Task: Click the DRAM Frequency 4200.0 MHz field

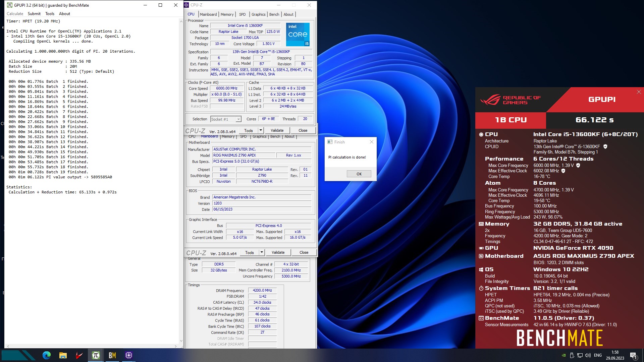Action: (262, 291)
